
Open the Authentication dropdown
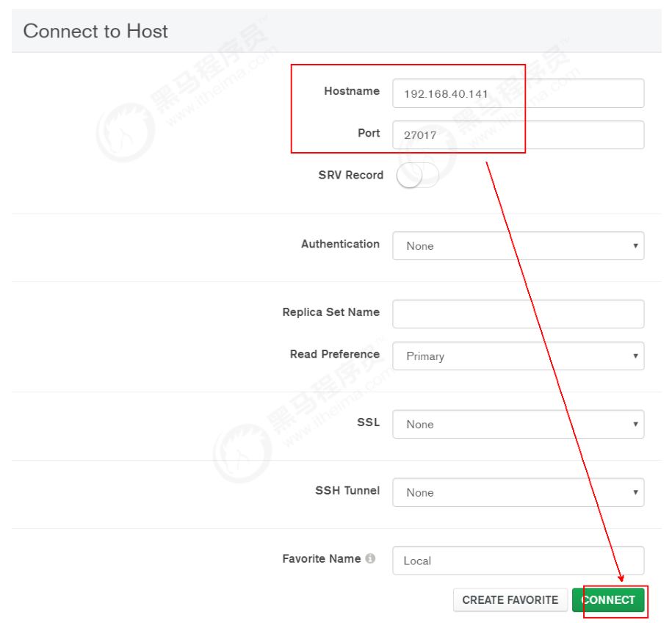[518, 246]
